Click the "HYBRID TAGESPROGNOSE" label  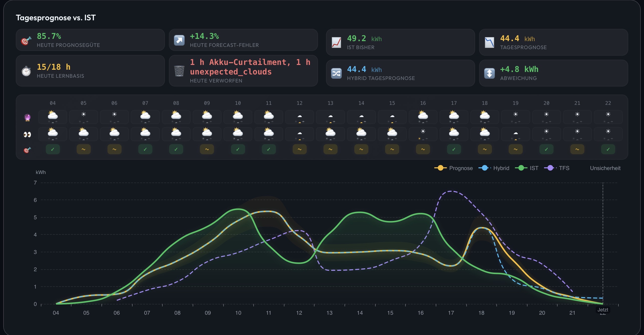click(x=381, y=78)
